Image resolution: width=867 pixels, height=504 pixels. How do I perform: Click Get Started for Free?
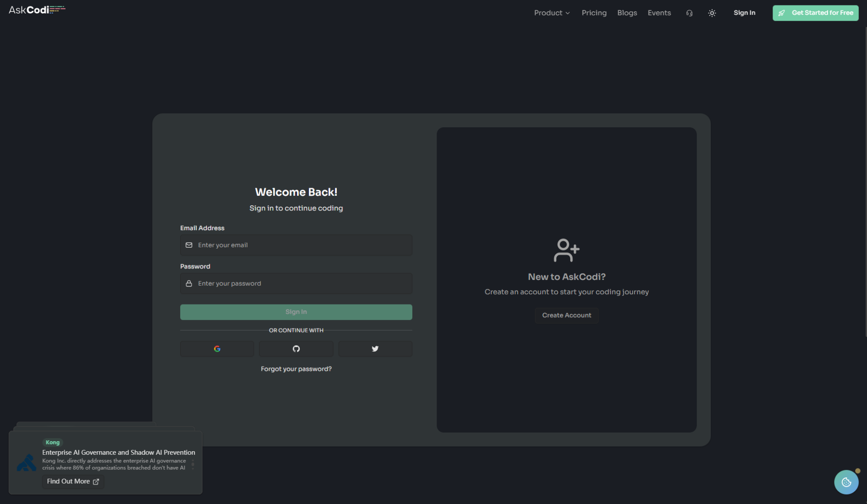816,13
